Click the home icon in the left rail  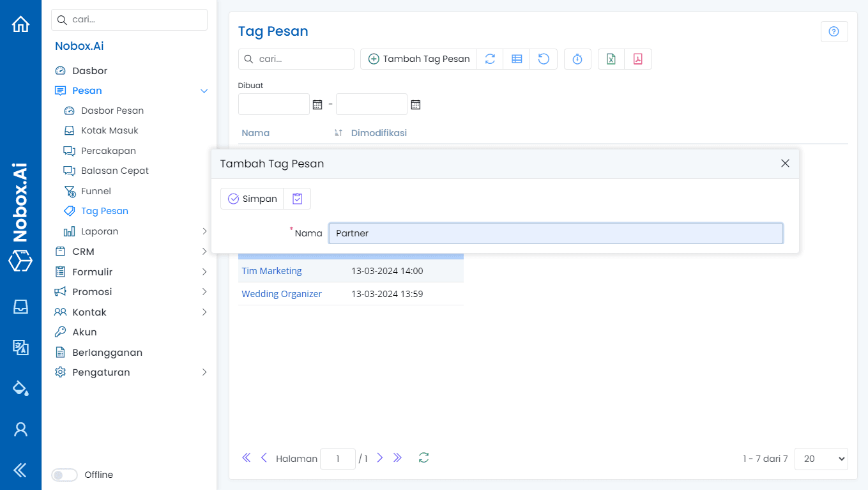click(x=20, y=24)
